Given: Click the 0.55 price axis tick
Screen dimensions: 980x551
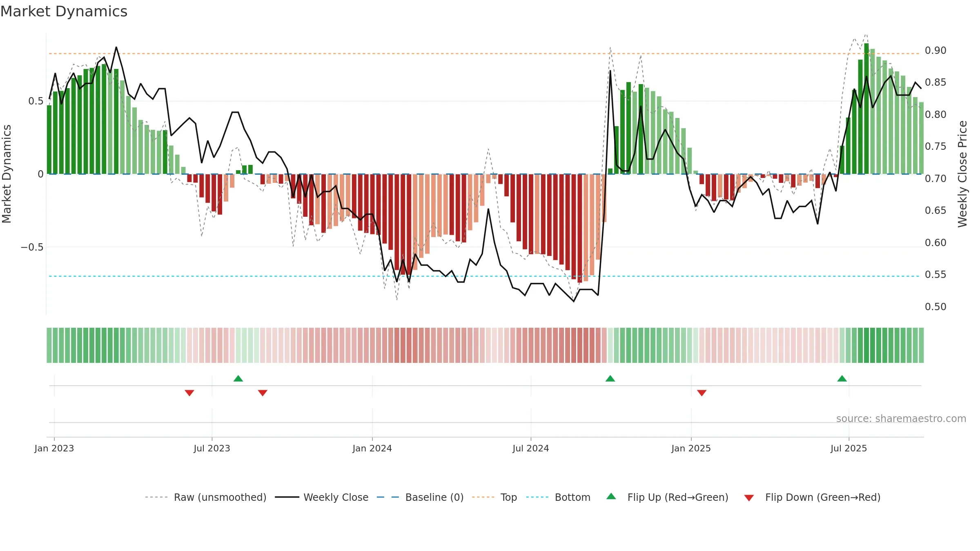Looking at the screenshot, I should click(935, 275).
